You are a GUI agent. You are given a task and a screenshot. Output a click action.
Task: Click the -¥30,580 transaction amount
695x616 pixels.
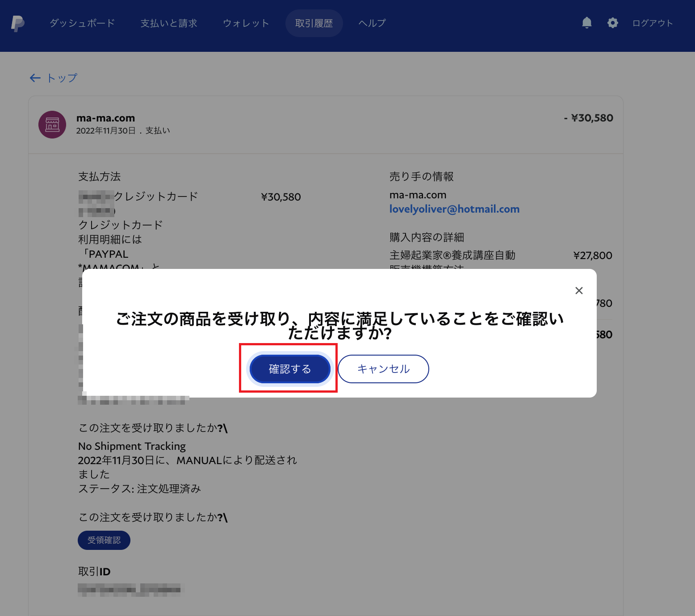589,118
